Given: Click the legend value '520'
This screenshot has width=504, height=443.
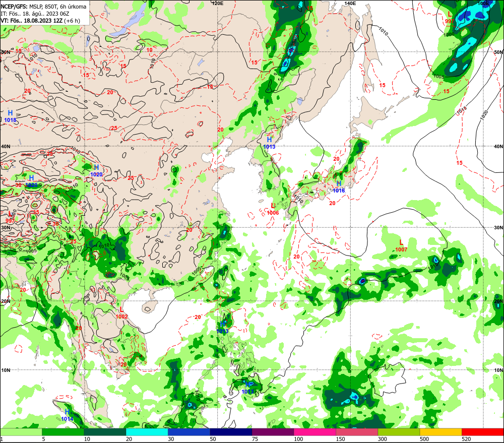Looking at the screenshot, I should point(466,439).
